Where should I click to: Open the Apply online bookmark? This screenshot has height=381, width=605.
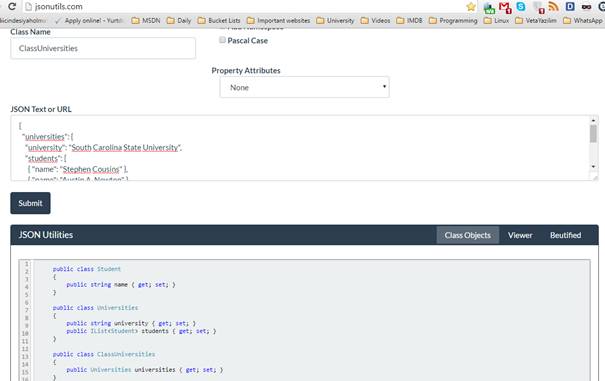(89, 20)
